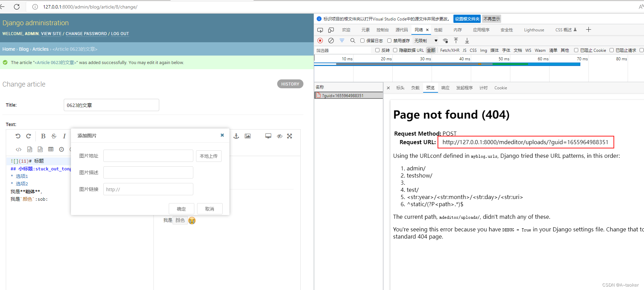Confirm the dialog with the 确定 button

(181, 209)
